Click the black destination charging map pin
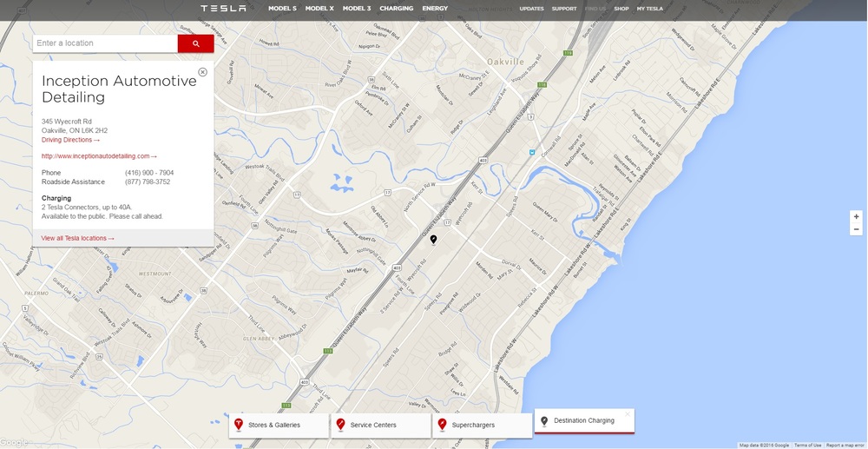Image resolution: width=868 pixels, height=449 pixels. pyautogui.click(x=433, y=240)
